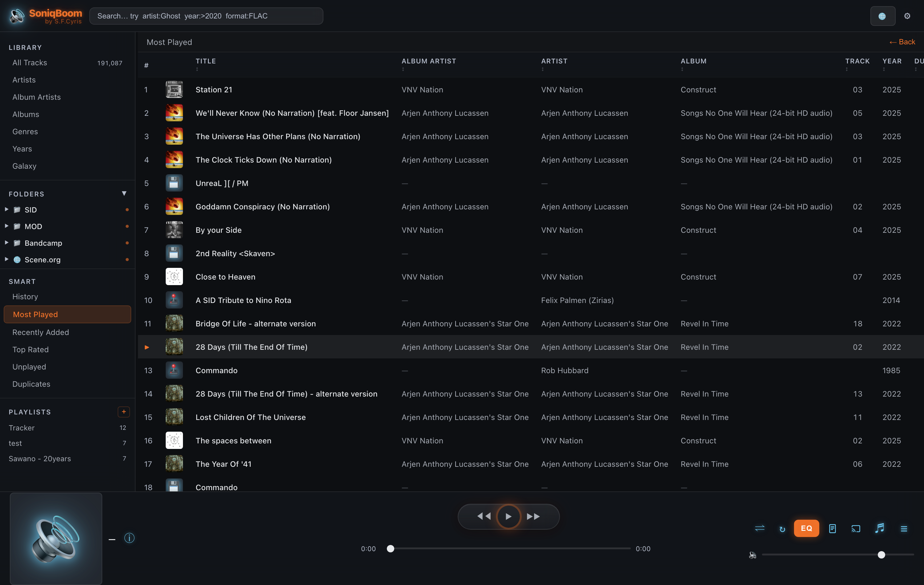Image resolution: width=924 pixels, height=585 pixels.
Task: Select the track Close to Heaven
Action: 531,276
